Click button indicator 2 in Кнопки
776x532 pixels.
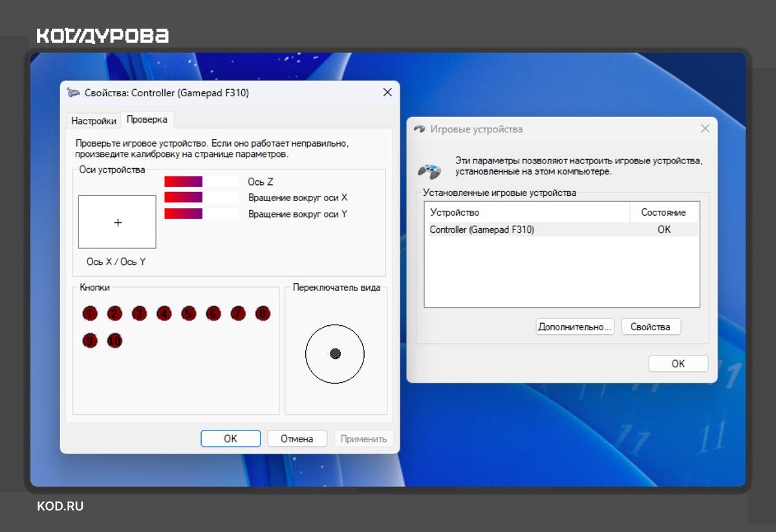point(114,314)
